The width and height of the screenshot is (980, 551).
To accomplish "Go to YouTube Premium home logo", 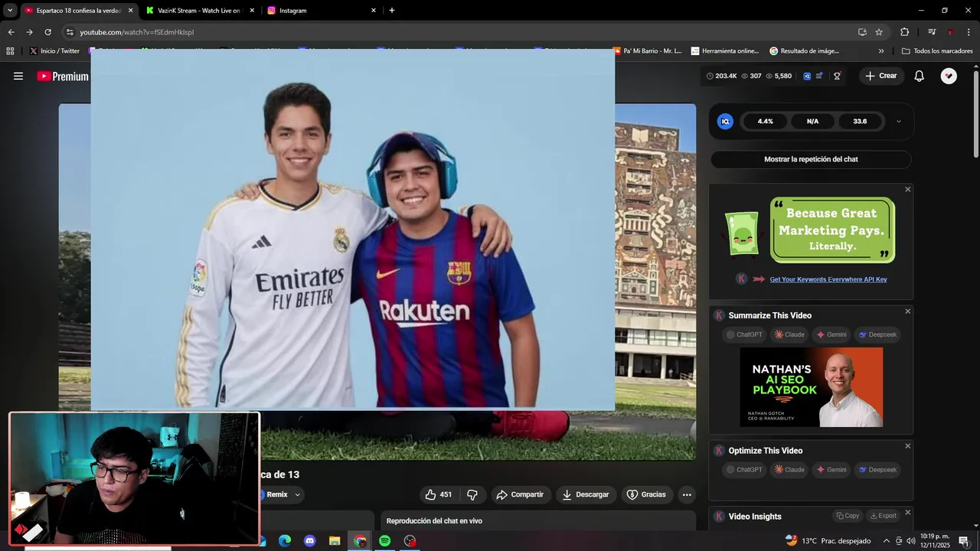I will (x=63, y=76).
